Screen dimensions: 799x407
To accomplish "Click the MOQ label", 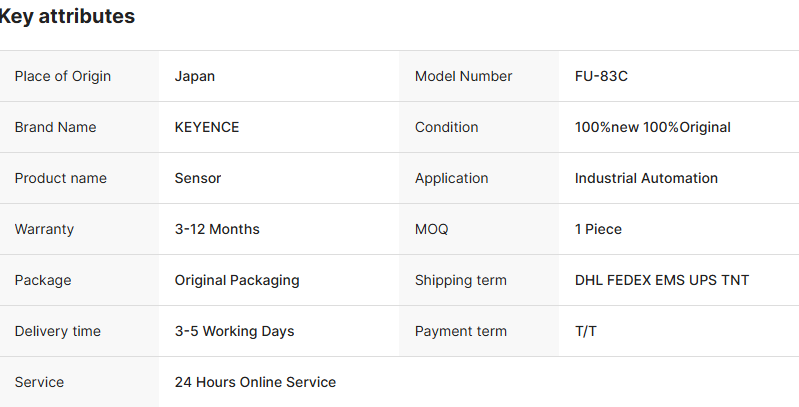I will click(x=432, y=229).
